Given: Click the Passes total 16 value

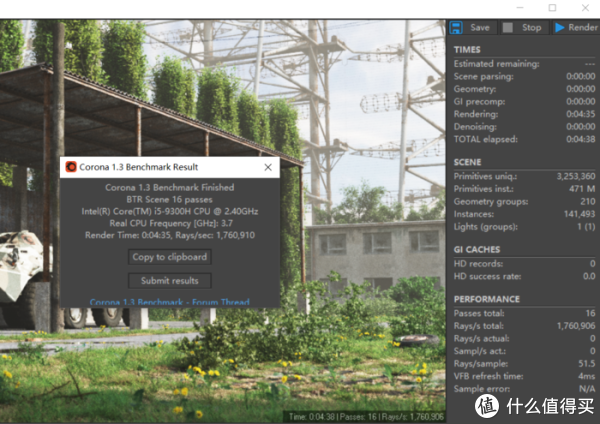Looking at the screenshot, I should pyautogui.click(x=590, y=313).
